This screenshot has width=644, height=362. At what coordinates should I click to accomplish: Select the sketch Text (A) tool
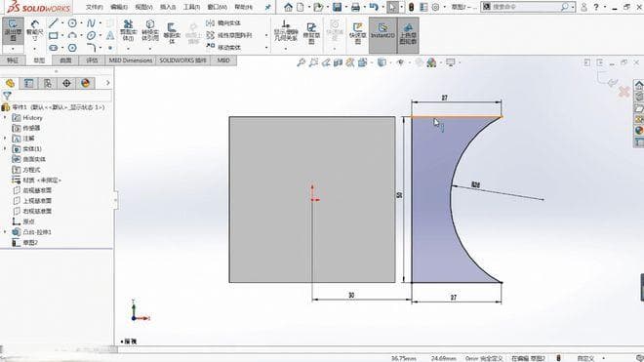[110, 36]
